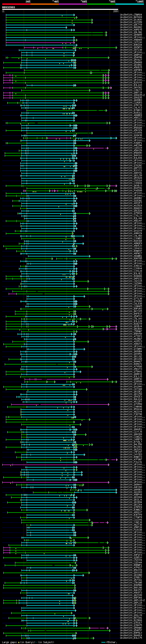Image resolution: width=146 pixels, height=644 pixels.
Task: Open hit UniRef100_Q9C7Y9
Action: tap(131, 25)
